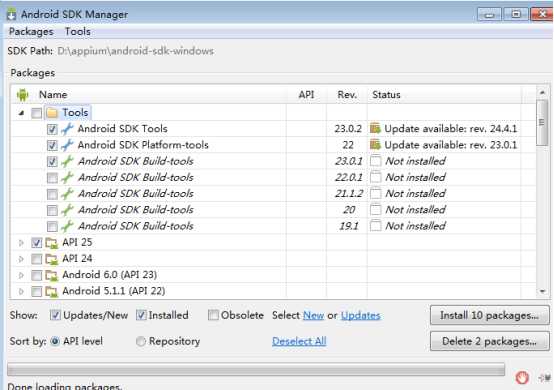Screen dimensions: 554x390
Task: Check the Build-tools rev 20 checkbox
Action: click(x=52, y=211)
